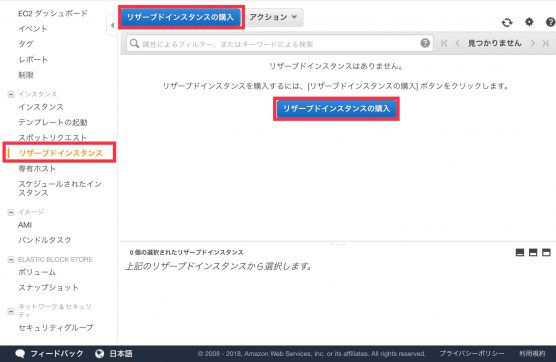The image size is (556, 362).
Task: Open レポート in the sidebar
Action: click(33, 60)
